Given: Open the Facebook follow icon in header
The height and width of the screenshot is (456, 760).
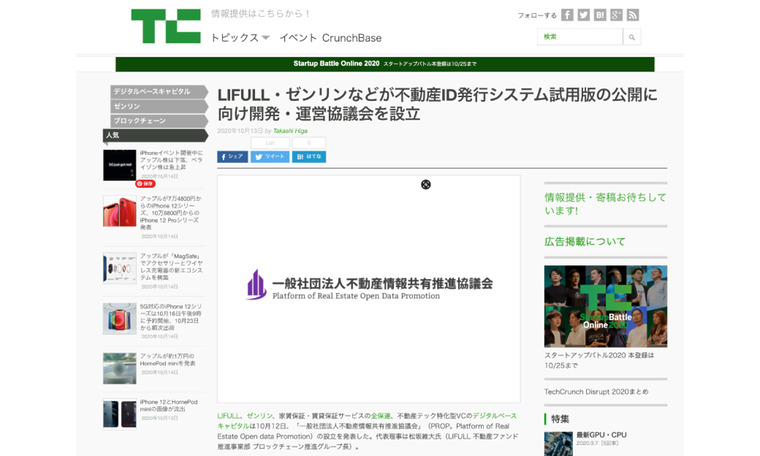Looking at the screenshot, I should point(568,15).
